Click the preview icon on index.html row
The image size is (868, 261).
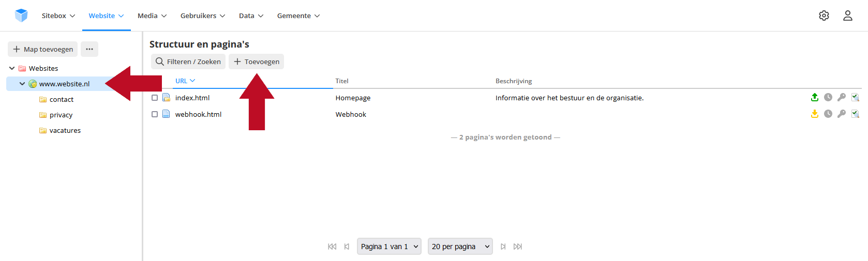point(855,97)
